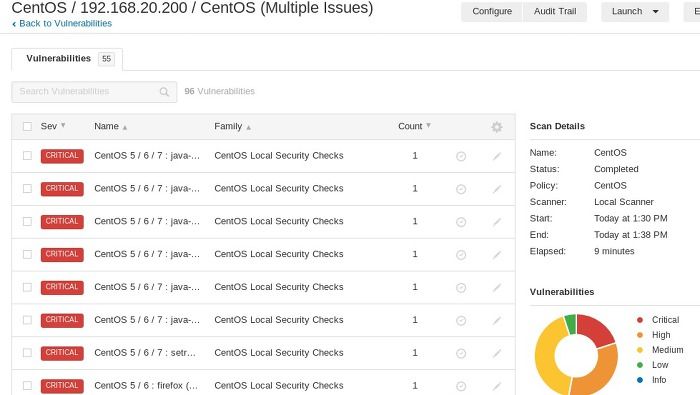Click the circle check icon in first row

(461, 156)
